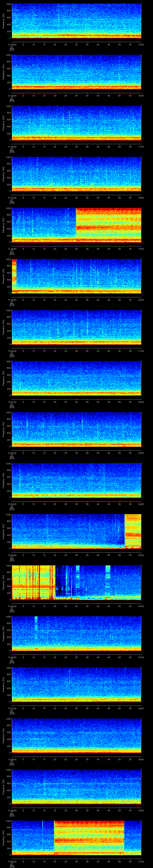This screenshot has height=868, width=153.
Task: Click the Frequency (Hz) axis label of the 13:21:00 panel
Action: click(3, 378)
